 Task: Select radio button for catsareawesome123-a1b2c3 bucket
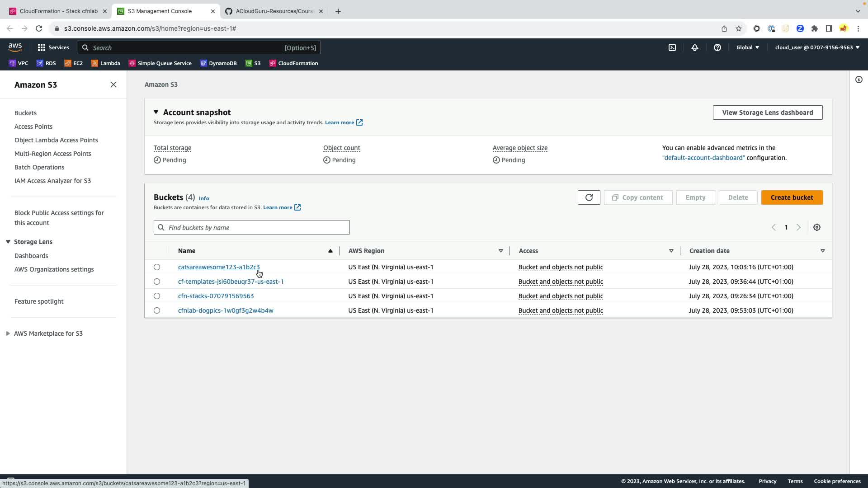[x=157, y=267]
